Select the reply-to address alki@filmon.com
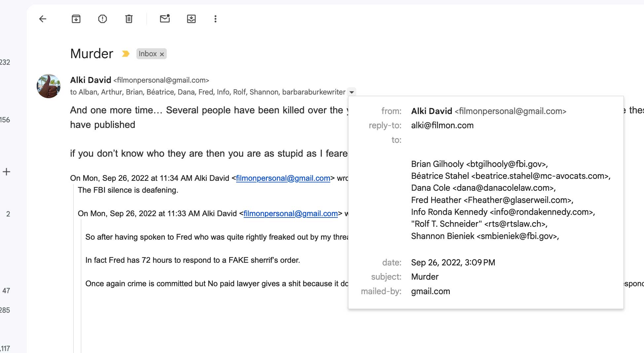This screenshot has width=644, height=353. click(442, 125)
